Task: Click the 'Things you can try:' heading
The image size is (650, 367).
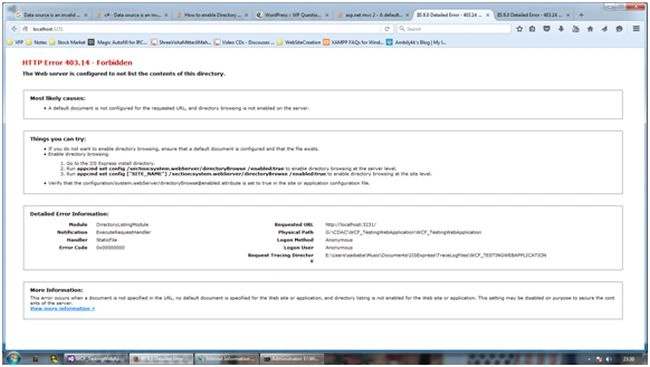Action: [58, 139]
